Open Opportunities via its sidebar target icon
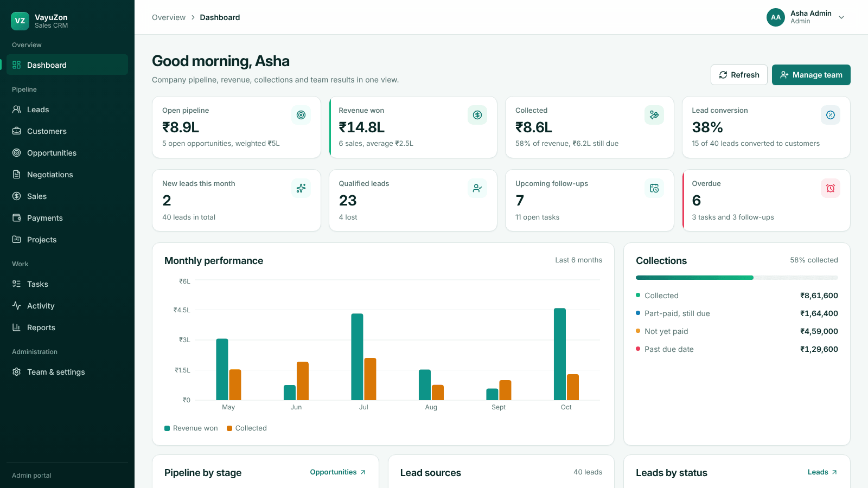 17,153
